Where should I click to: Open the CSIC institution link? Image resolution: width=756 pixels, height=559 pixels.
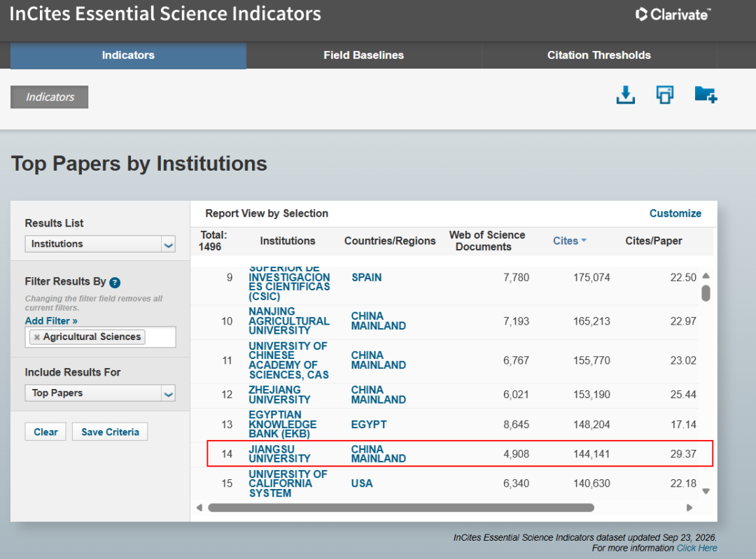click(x=289, y=283)
